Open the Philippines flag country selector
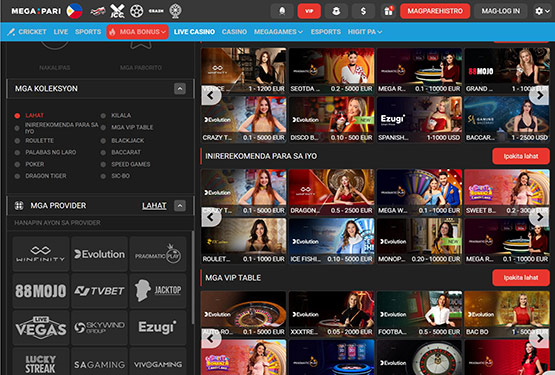555x375 pixels. (74, 11)
